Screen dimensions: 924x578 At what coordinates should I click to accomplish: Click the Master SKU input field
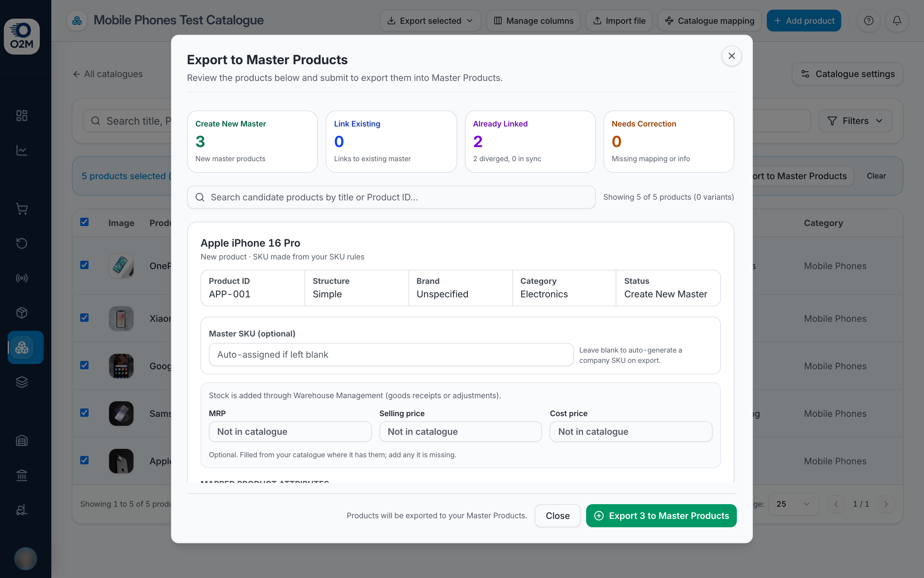(391, 355)
